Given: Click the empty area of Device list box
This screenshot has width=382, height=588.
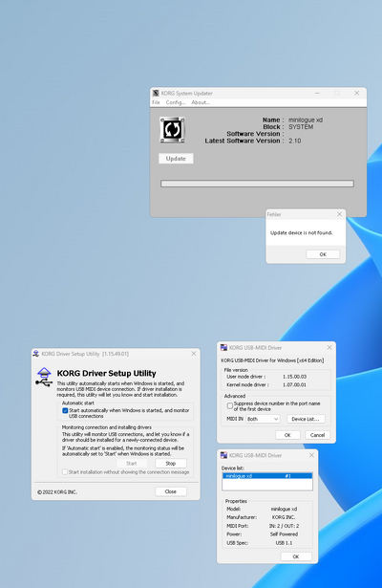Looking at the screenshot, I should click(267, 484).
